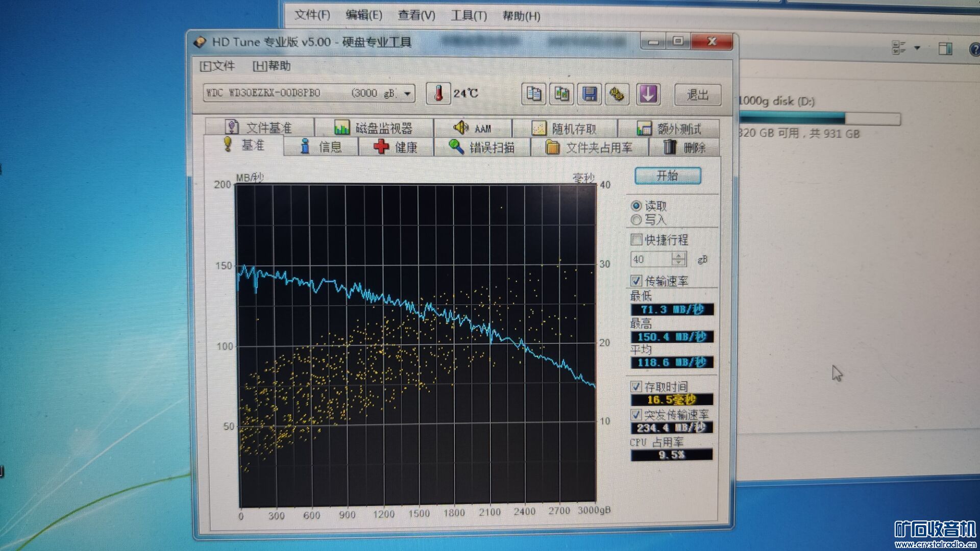Toggle the preview pane icon in Explorer
Viewport: 980px width, 551px height.
coord(945,48)
